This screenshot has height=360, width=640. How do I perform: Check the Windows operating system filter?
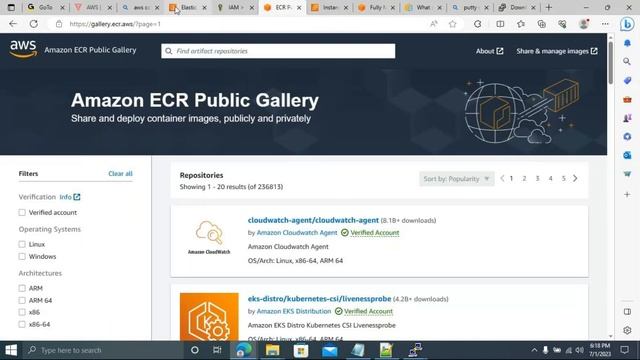click(22, 257)
